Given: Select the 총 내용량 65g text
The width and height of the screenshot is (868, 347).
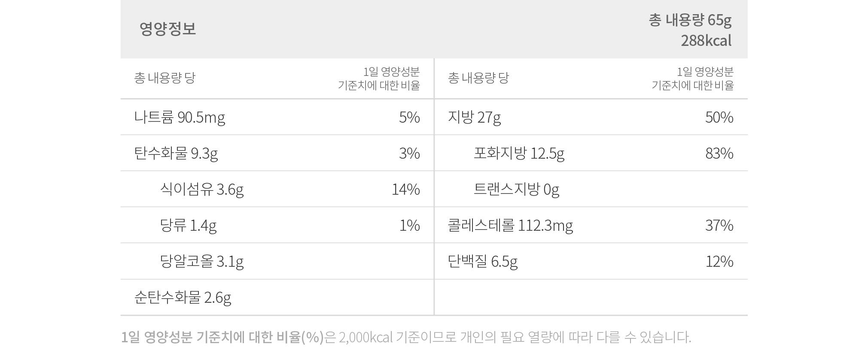Looking at the screenshot, I should 690,20.
